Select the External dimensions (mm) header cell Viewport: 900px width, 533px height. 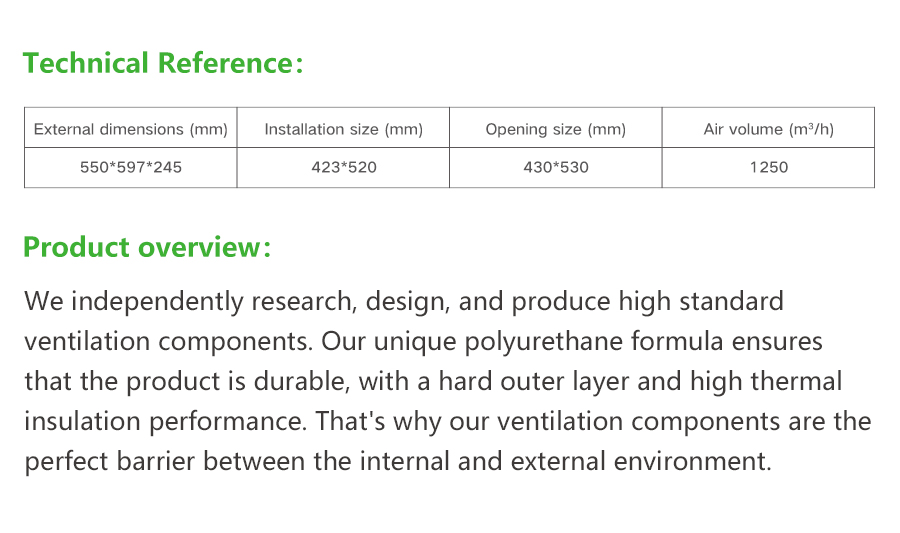point(131,127)
